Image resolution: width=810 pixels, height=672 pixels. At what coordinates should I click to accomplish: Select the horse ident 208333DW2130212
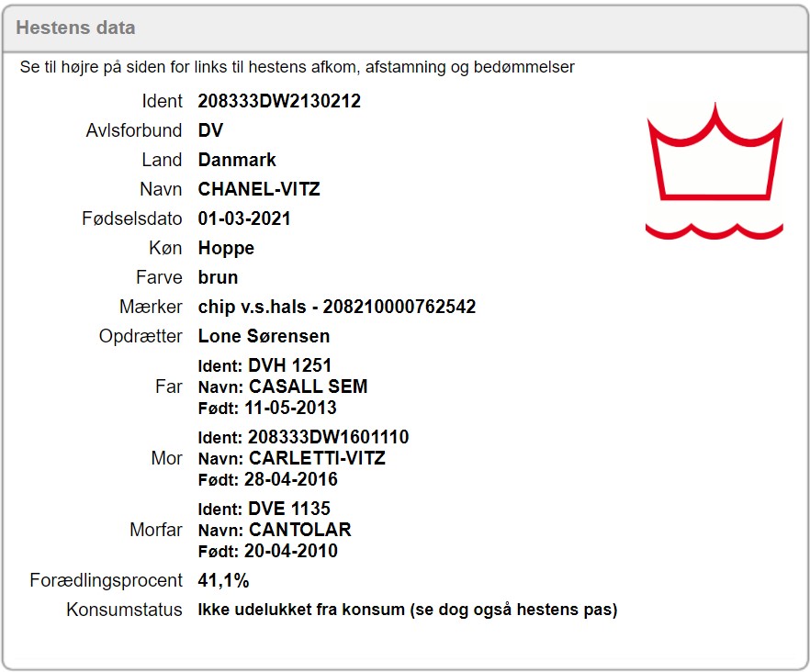279,101
